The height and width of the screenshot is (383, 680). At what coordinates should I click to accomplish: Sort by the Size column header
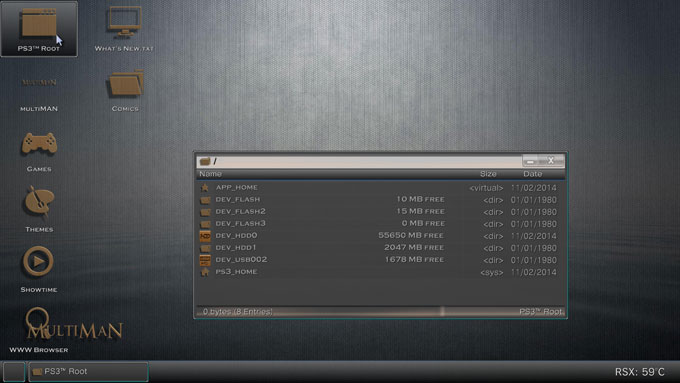(x=488, y=174)
